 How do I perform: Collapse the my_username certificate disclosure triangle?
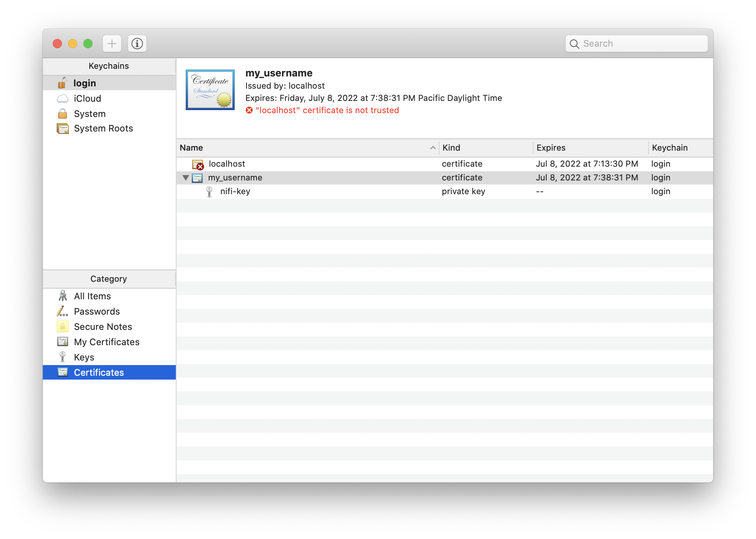(186, 178)
